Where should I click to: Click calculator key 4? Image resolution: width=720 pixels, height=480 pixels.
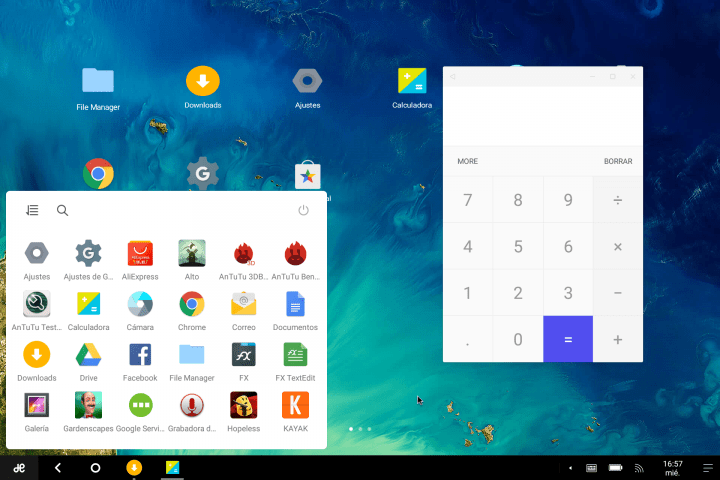(x=467, y=247)
